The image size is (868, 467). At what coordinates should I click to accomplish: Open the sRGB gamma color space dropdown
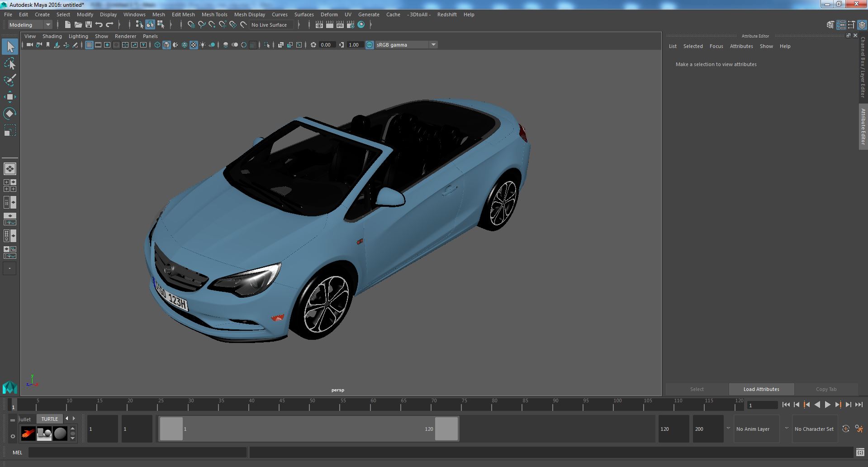tap(406, 45)
